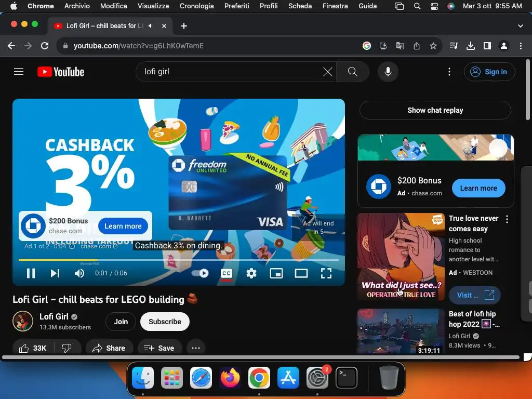Click Visit button on WEBTOON ad
Image resolution: width=532 pixels, height=399 pixels.
pos(475,295)
